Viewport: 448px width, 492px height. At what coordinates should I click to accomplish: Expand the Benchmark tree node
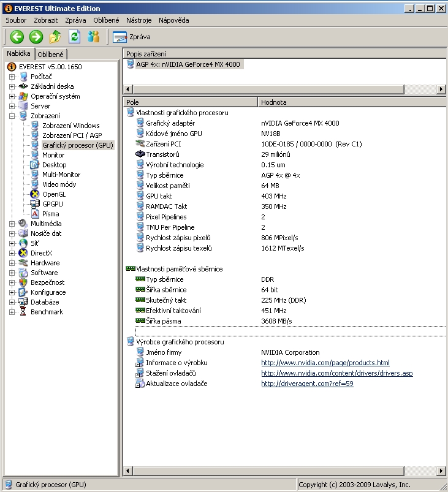pyautogui.click(x=12, y=312)
